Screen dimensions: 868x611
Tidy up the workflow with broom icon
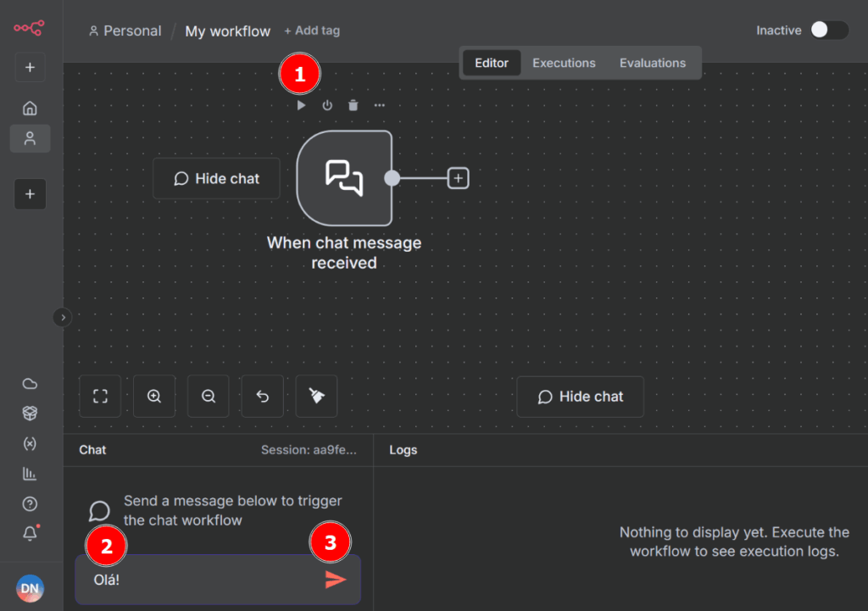click(x=316, y=397)
